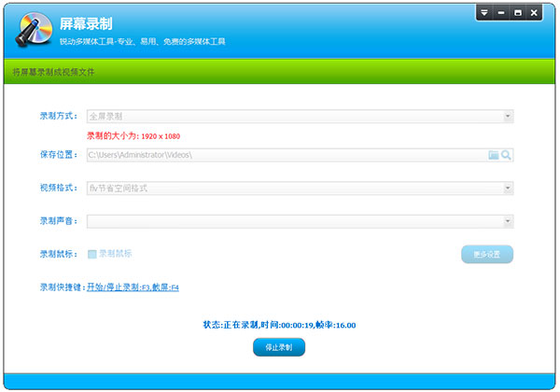Click the 录制声音 label
560x392 pixels.
pyautogui.click(x=58, y=221)
